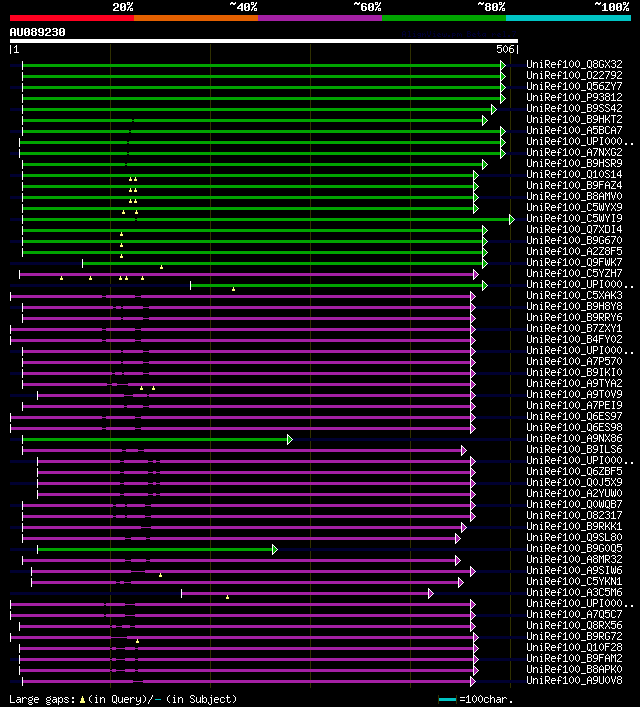Click the UniRef100_Q6ES98 label
Screen dimensions: 640x707
pos(574,427)
